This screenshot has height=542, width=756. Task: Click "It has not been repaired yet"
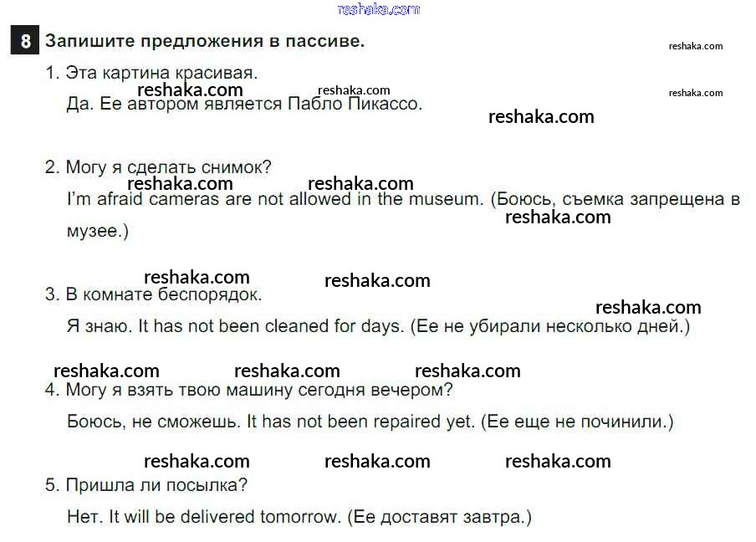[x=360, y=422]
